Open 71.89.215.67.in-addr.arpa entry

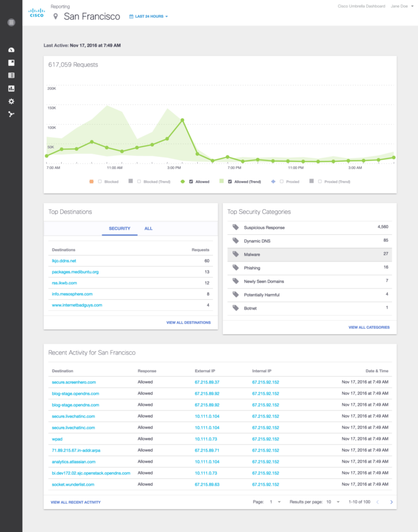[x=76, y=450]
